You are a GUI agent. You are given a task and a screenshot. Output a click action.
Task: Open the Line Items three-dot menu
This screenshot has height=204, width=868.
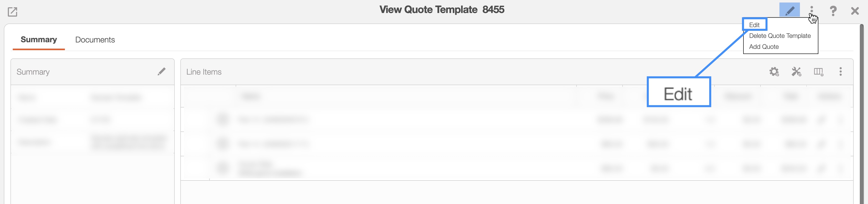pos(840,72)
